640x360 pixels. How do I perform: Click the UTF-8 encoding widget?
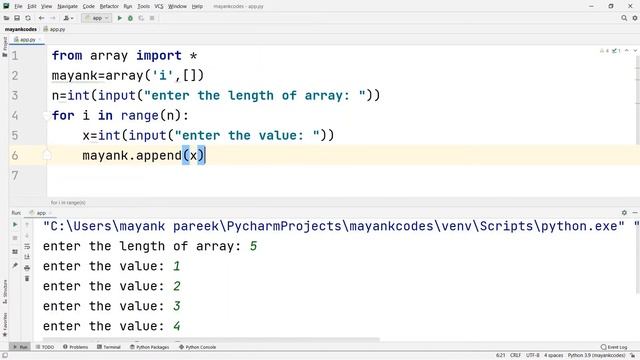point(533,356)
